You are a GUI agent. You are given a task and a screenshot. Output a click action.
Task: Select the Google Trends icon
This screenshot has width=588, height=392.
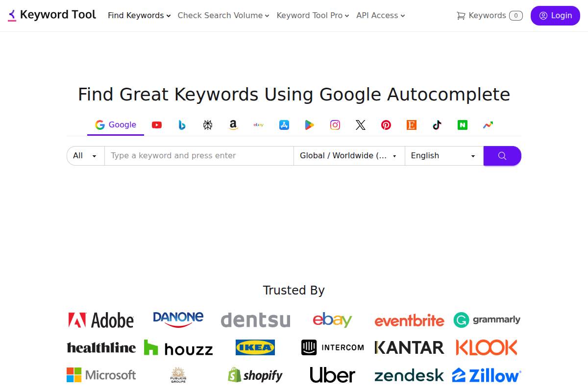click(488, 124)
